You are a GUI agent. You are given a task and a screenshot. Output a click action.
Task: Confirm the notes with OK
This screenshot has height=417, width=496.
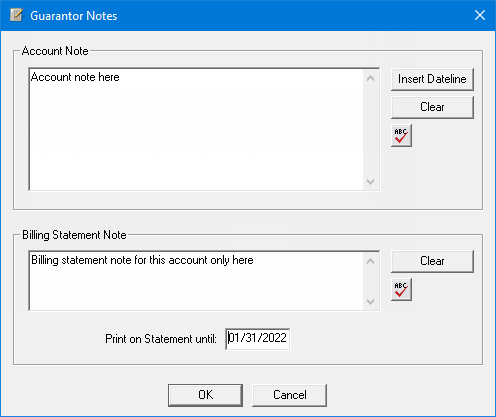(205, 395)
